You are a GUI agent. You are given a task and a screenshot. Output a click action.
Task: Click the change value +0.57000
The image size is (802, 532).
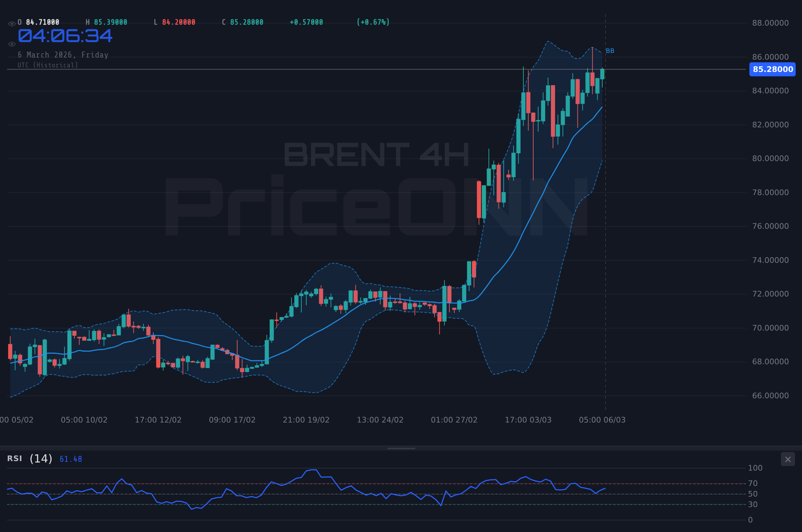[306, 22]
